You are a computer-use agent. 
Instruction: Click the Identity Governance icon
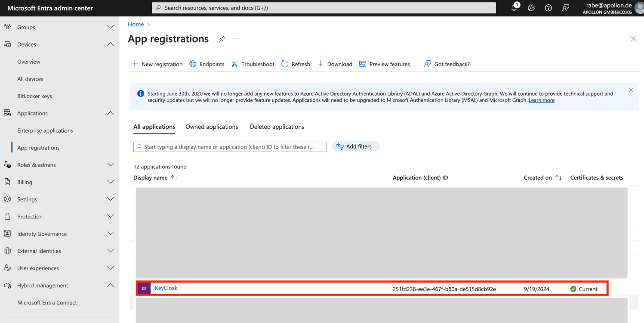tap(7, 233)
